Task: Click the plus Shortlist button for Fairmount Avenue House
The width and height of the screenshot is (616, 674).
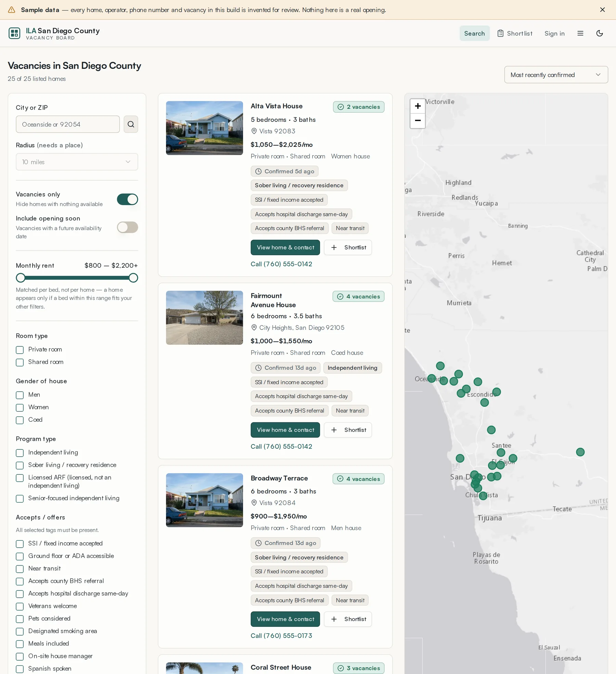Action: pos(348,430)
